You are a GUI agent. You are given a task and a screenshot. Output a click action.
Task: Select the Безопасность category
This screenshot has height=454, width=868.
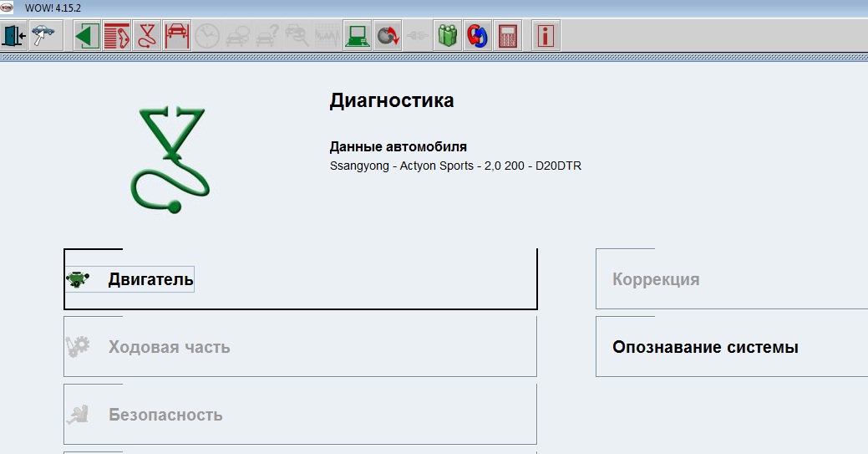[x=301, y=414]
